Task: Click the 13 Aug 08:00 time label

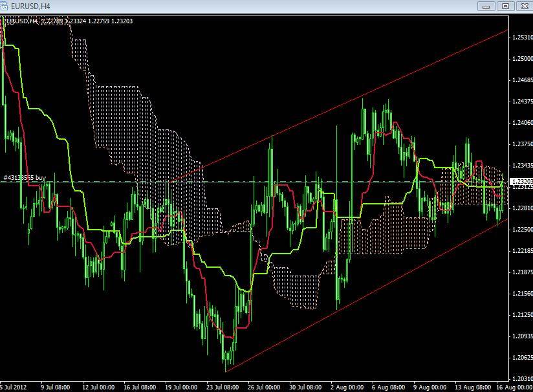Action: pos(473,387)
